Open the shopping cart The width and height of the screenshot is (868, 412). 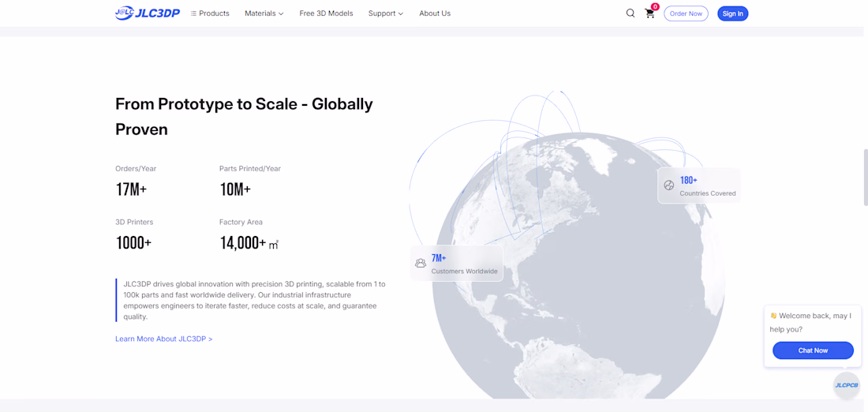coord(649,13)
